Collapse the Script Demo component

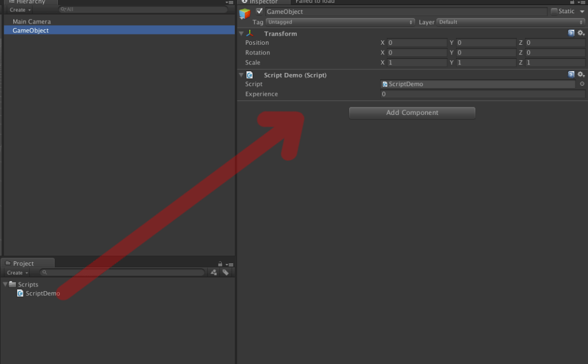pyautogui.click(x=242, y=75)
